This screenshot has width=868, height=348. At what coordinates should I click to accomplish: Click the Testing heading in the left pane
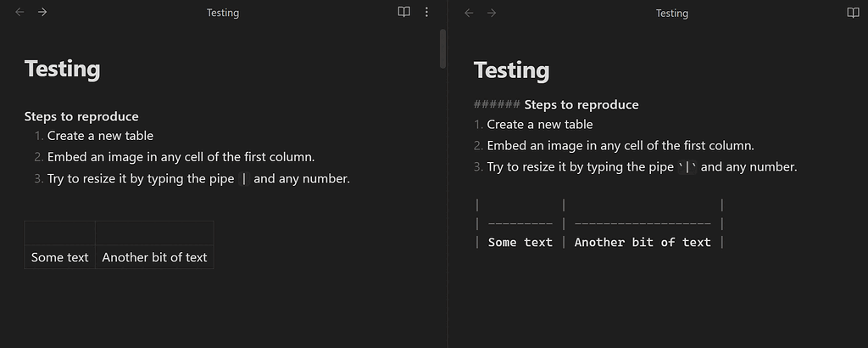coord(63,70)
